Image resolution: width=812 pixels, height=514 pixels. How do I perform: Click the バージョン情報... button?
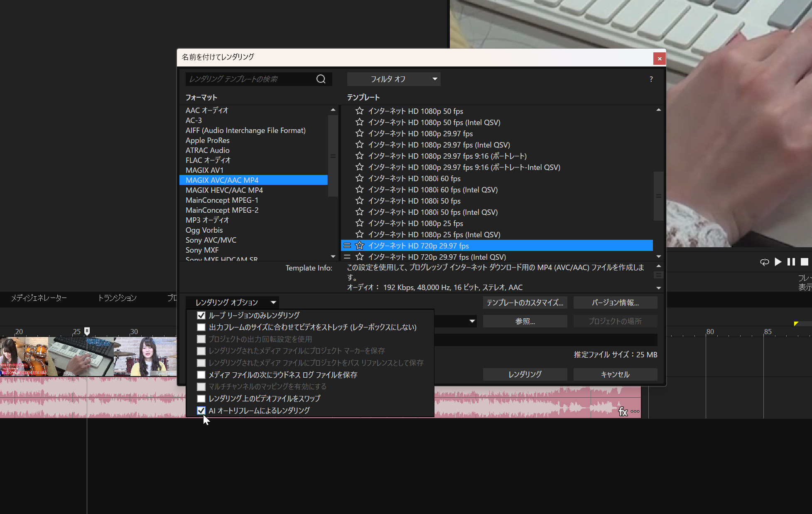pos(615,302)
